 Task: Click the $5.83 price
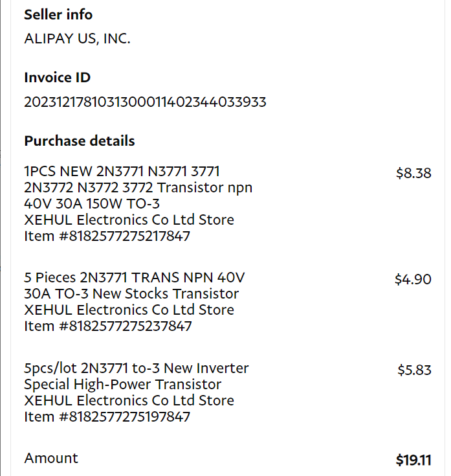click(414, 370)
